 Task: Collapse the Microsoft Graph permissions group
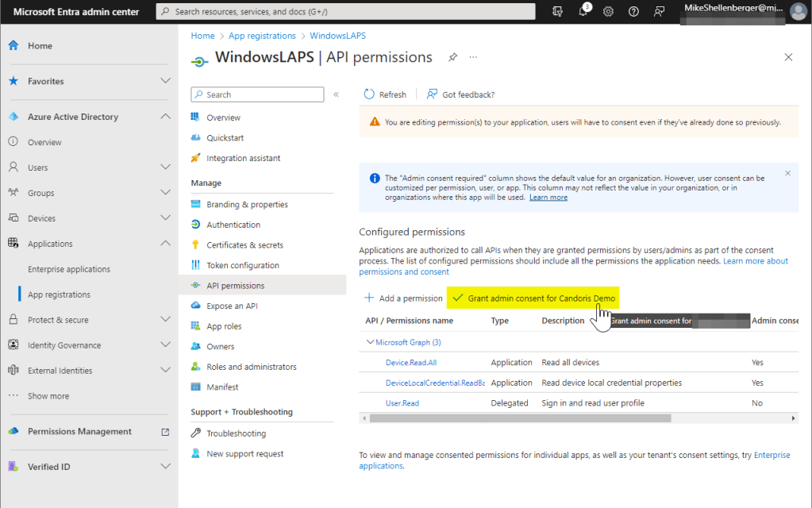370,342
